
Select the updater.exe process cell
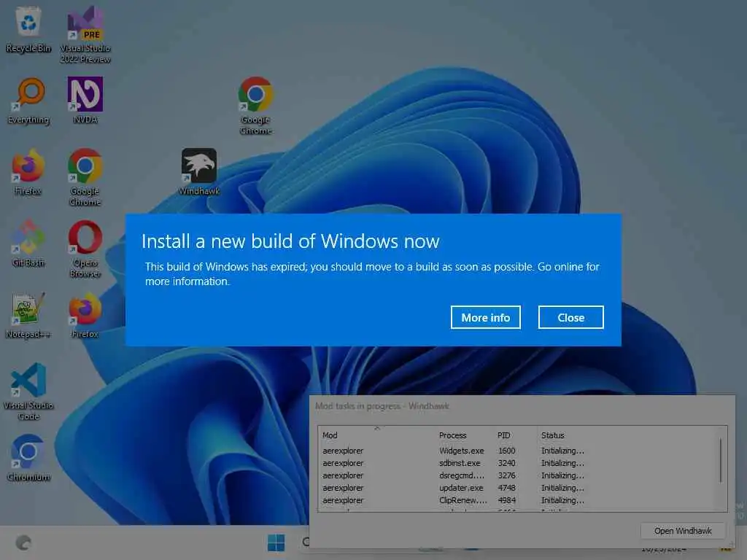(x=461, y=488)
